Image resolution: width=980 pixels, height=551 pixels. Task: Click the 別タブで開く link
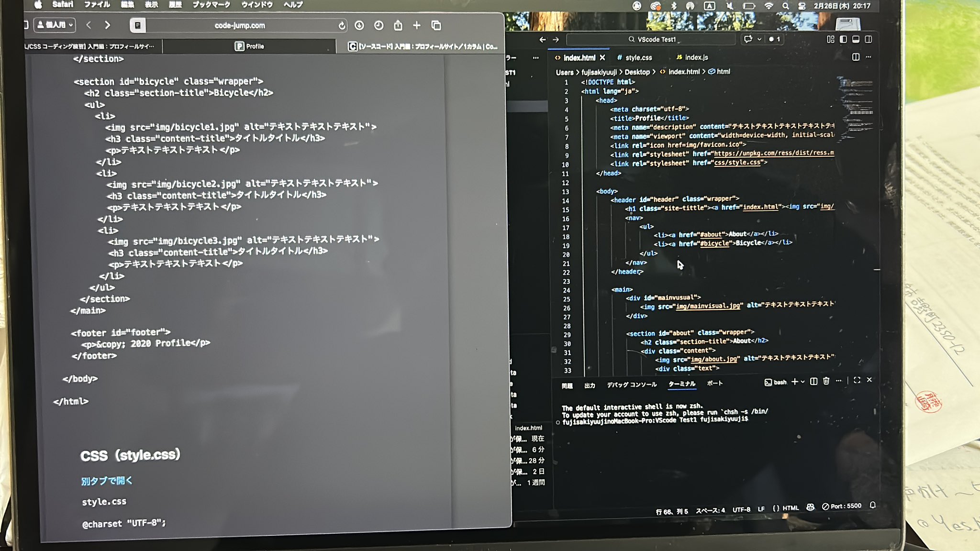pos(106,481)
